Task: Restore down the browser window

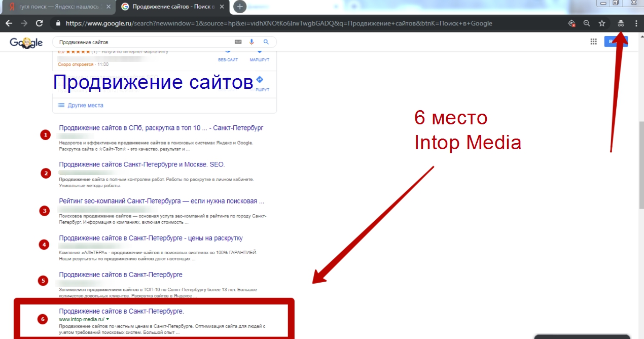Action: [x=616, y=3]
